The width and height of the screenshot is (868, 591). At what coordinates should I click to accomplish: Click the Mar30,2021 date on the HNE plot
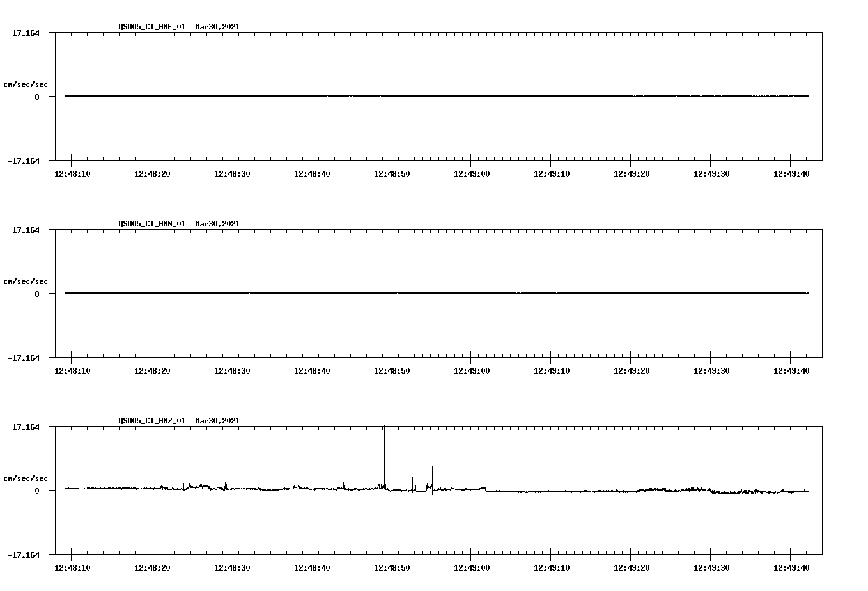[217, 28]
